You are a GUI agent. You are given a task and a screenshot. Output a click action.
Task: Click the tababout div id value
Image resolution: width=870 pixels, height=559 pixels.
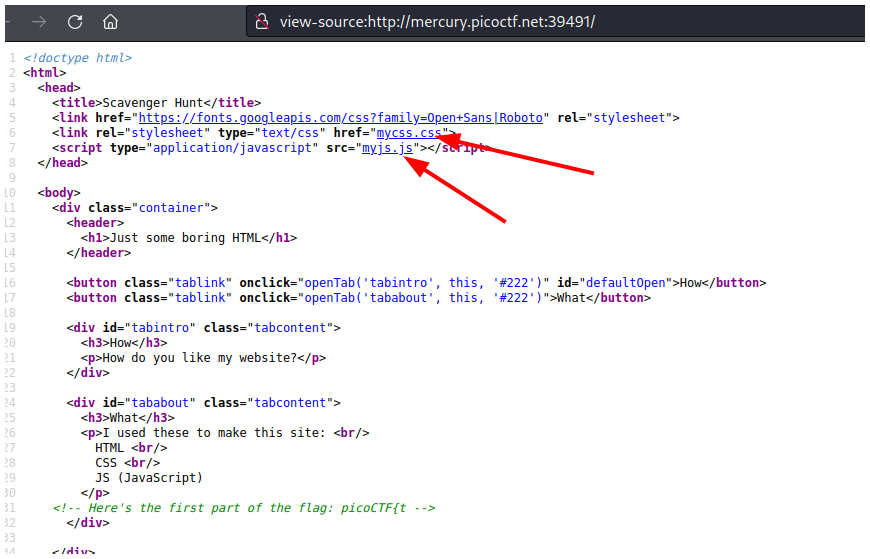[157, 403]
